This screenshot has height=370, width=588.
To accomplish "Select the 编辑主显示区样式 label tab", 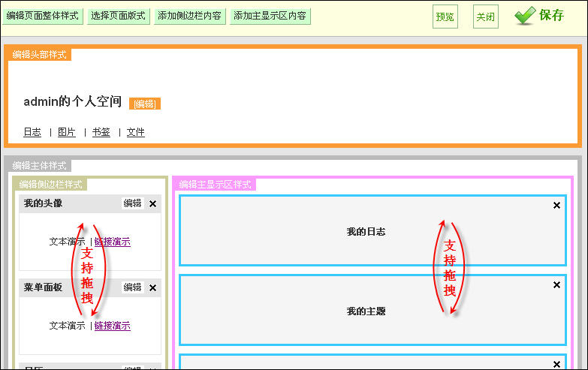I will [215, 185].
